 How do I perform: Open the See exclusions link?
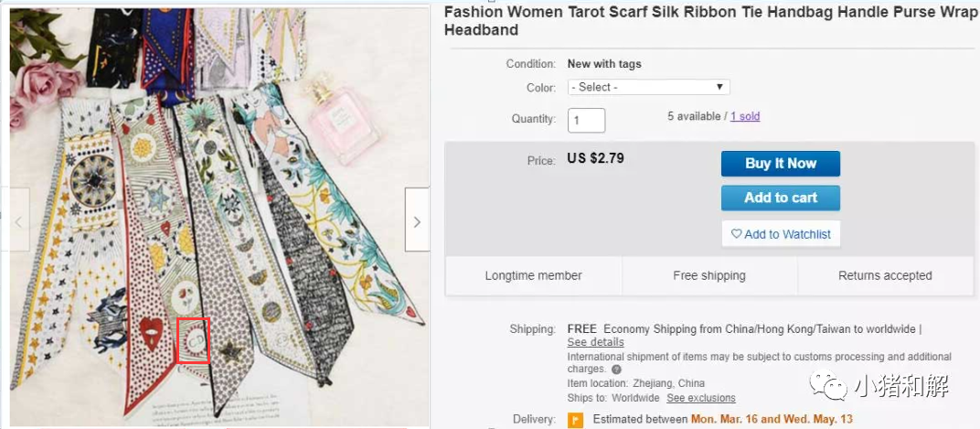700,399
